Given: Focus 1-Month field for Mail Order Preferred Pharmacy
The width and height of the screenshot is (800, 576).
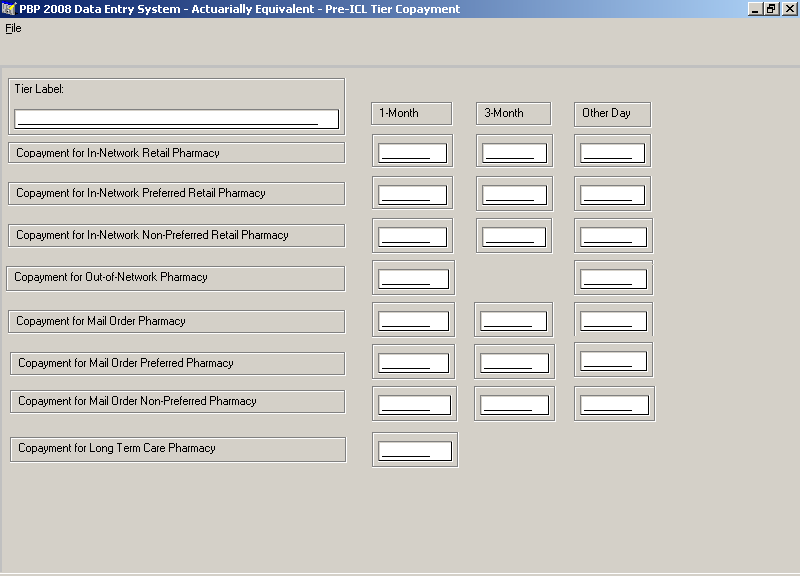Looking at the screenshot, I should pos(413,363).
